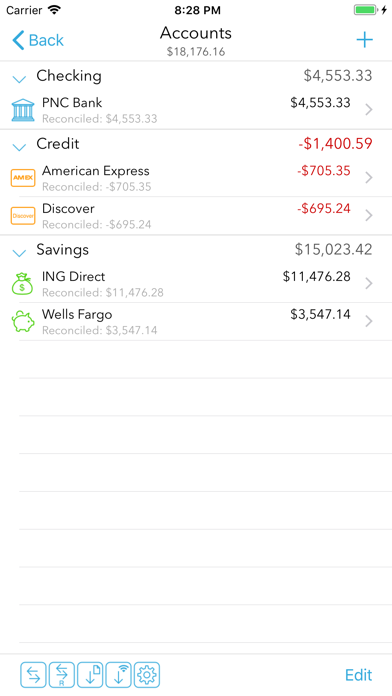The height and width of the screenshot is (696, 392).
Task: Tap the AMEX card icon
Action: (23, 178)
